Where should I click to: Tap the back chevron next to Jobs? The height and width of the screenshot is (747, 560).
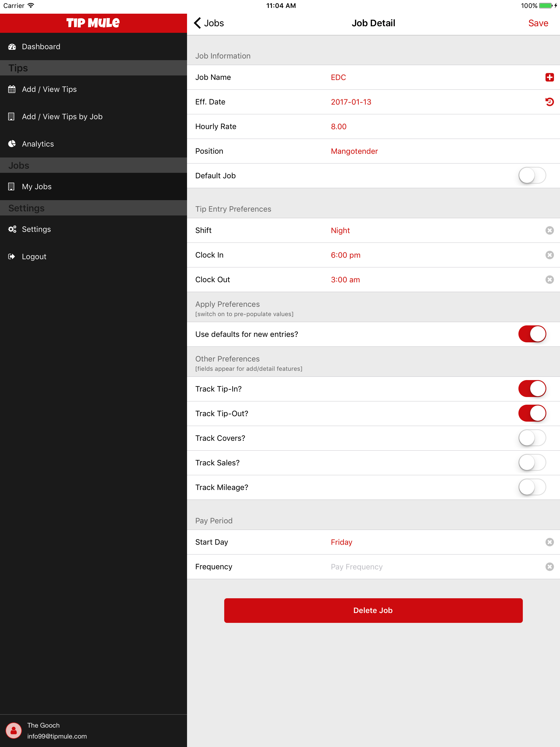pos(198,23)
